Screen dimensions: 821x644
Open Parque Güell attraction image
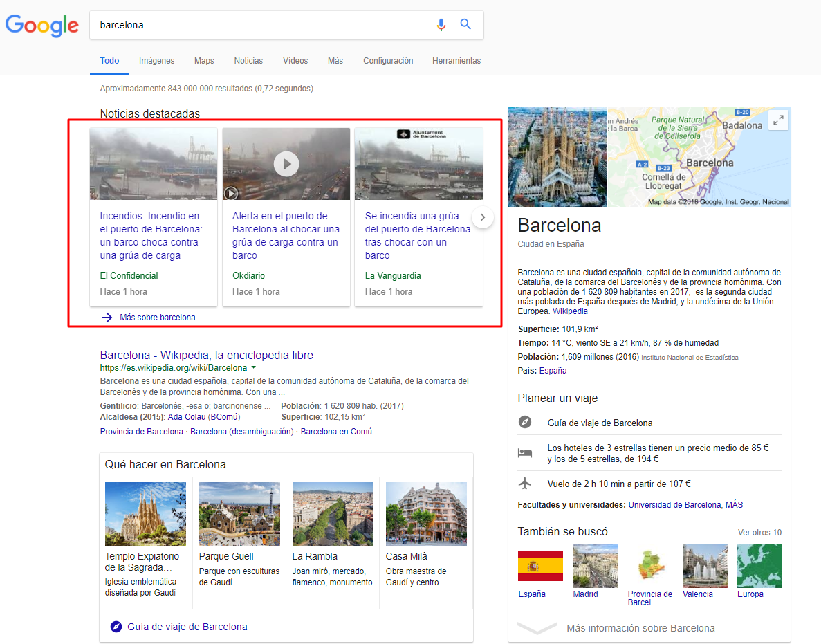[239, 514]
